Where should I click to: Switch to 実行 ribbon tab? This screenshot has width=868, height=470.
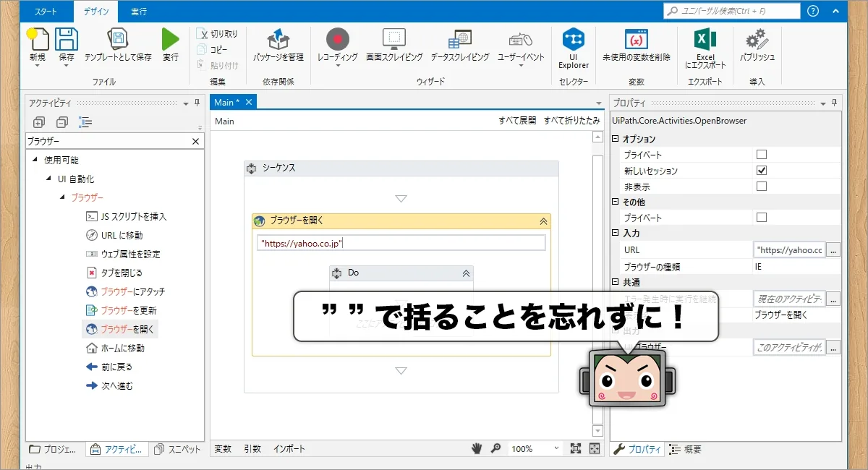[139, 12]
